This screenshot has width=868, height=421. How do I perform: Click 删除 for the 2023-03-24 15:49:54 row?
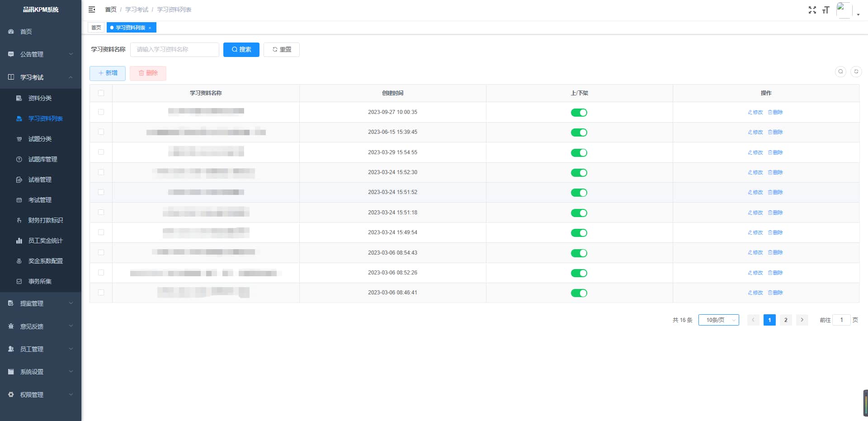pyautogui.click(x=775, y=232)
